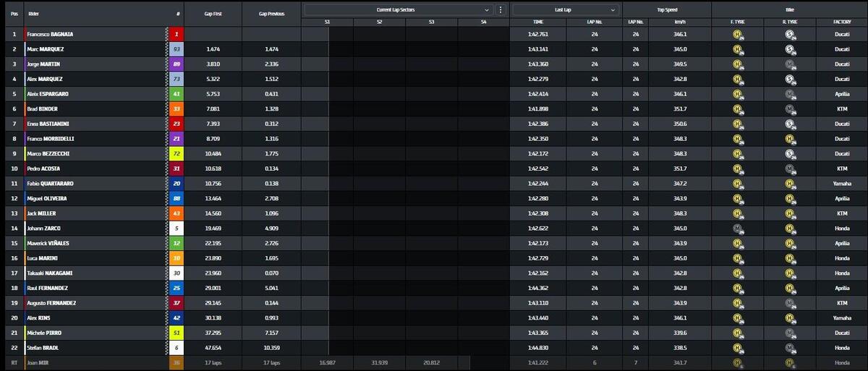Click checkered flag icon beside Pedro Acosta
Viewport: 868px width, 371px height.
point(166,169)
